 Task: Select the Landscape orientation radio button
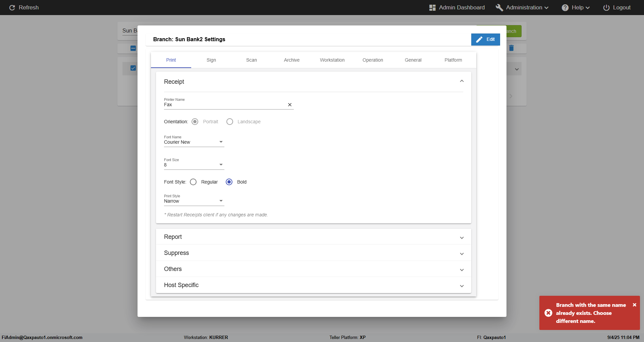tap(230, 122)
